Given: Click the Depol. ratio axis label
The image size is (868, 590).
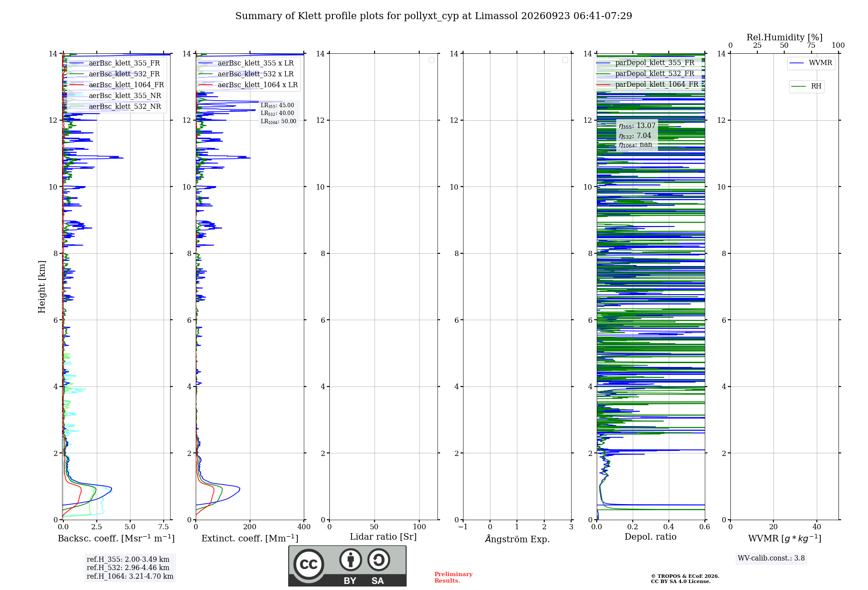Looking at the screenshot, I should (651, 537).
